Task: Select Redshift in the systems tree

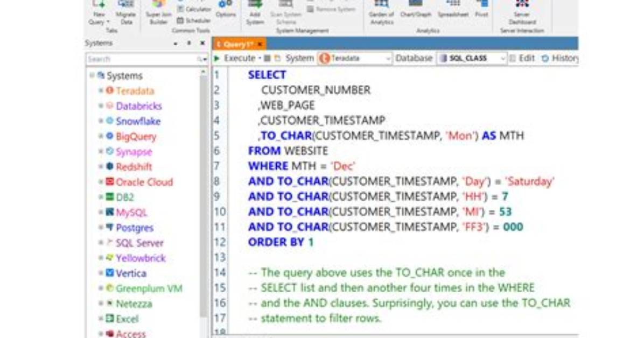Action: pos(134,167)
